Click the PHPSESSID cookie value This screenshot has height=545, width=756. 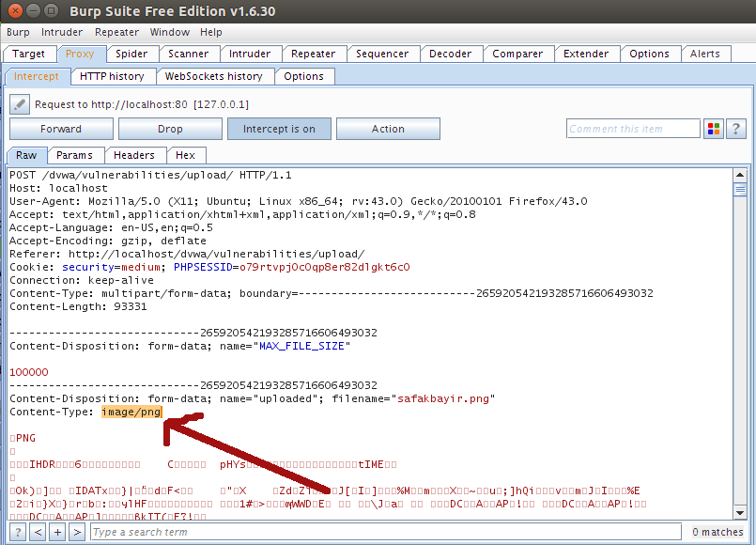pyautogui.click(x=325, y=267)
